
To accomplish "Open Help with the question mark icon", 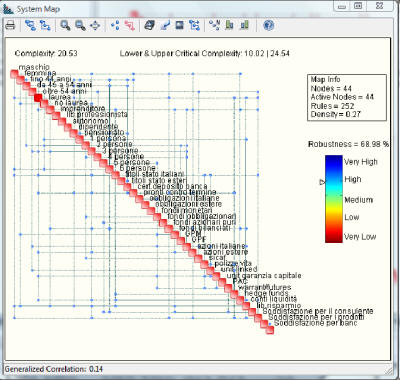I will tap(268, 26).
